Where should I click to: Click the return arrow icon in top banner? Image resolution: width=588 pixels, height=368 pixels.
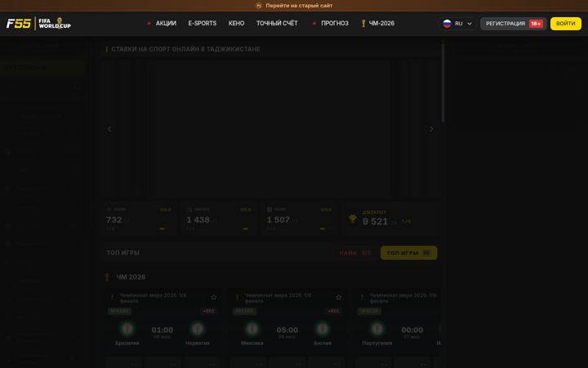[259, 6]
